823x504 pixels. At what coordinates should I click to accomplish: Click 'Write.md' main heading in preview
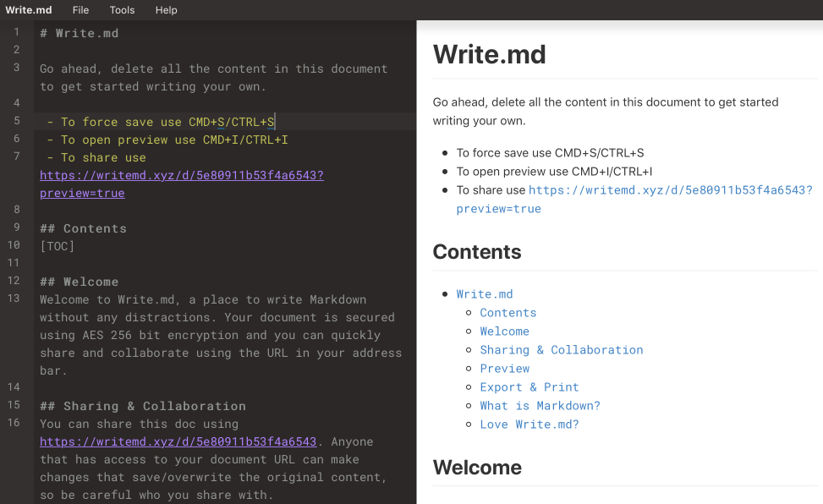pos(489,55)
